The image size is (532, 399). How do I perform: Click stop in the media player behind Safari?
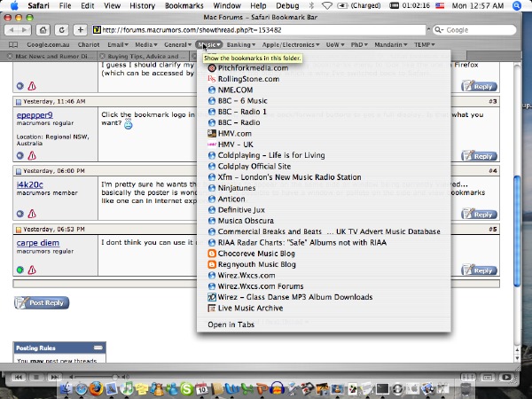pos(36,377)
